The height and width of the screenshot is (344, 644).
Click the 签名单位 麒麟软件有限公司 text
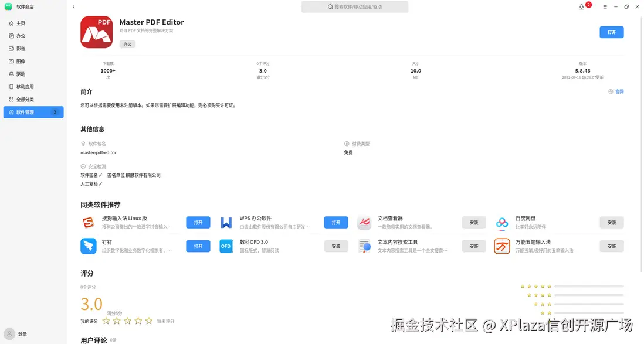(134, 175)
